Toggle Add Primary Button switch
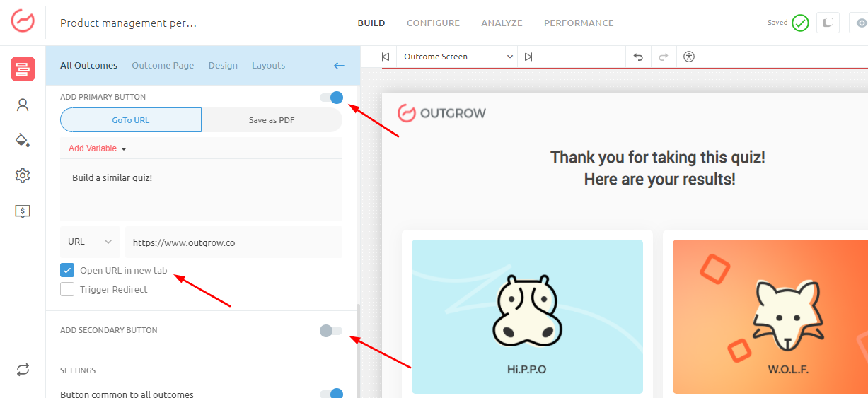868x398 pixels. [x=331, y=98]
